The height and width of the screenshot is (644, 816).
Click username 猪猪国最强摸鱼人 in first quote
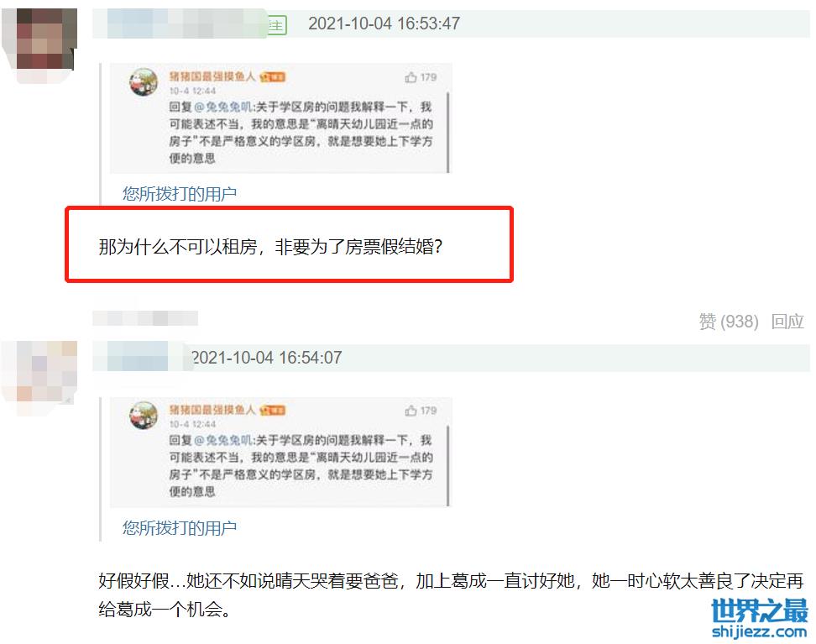click(212, 76)
